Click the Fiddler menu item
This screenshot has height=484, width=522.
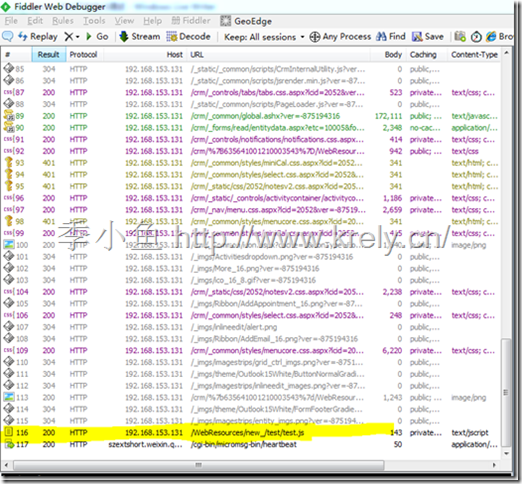pyautogui.click(x=191, y=21)
